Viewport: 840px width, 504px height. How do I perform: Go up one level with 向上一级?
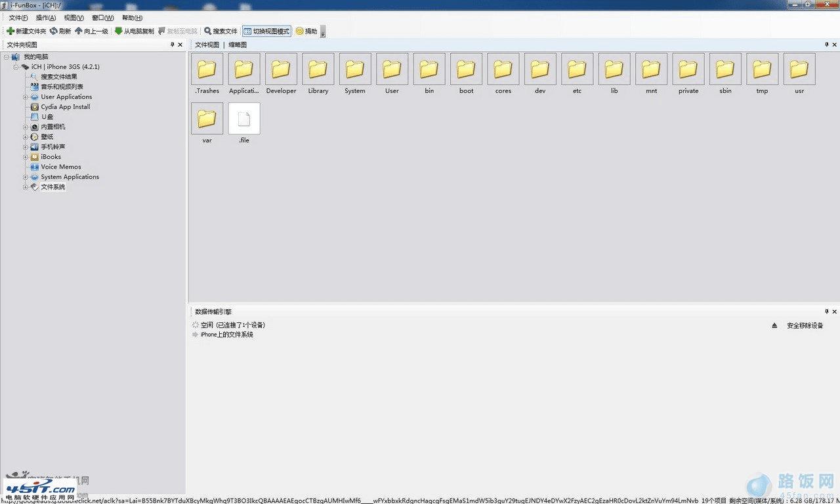91,31
